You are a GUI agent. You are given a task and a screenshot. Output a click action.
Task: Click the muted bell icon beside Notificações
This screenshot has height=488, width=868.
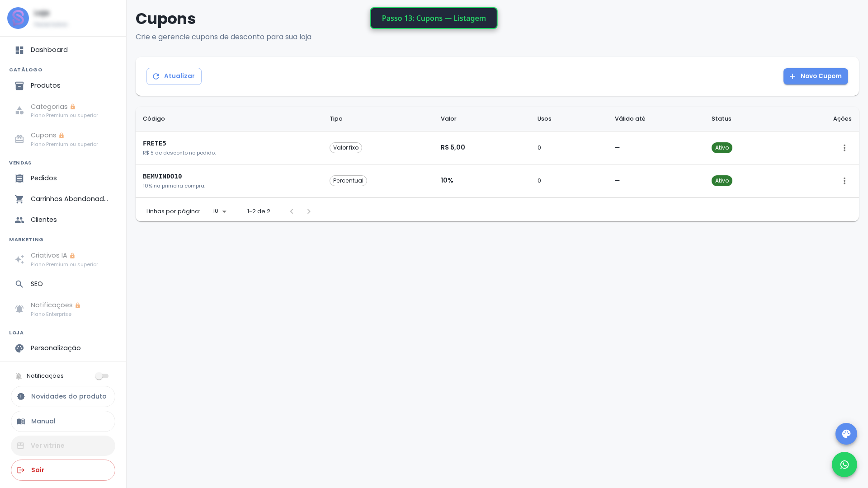pyautogui.click(x=19, y=376)
